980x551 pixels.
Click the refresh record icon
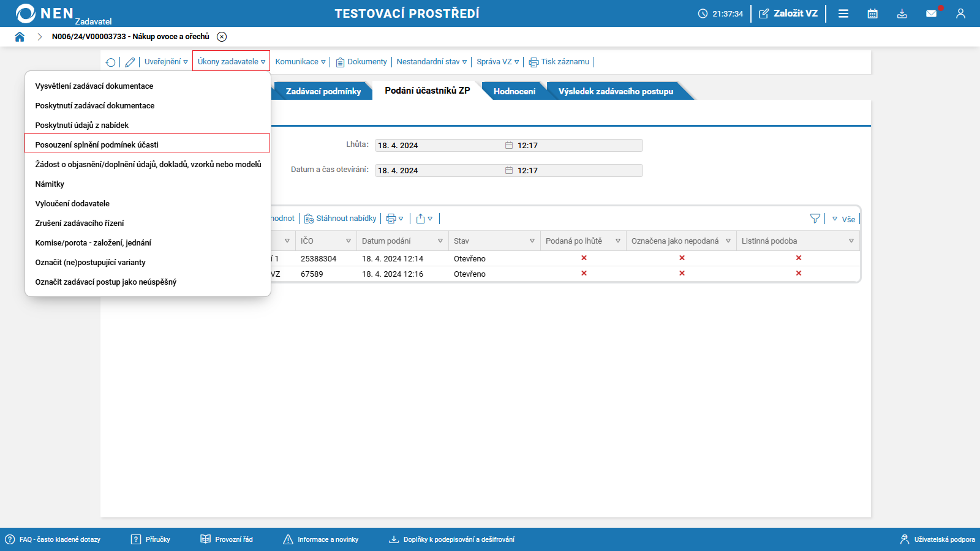click(110, 62)
